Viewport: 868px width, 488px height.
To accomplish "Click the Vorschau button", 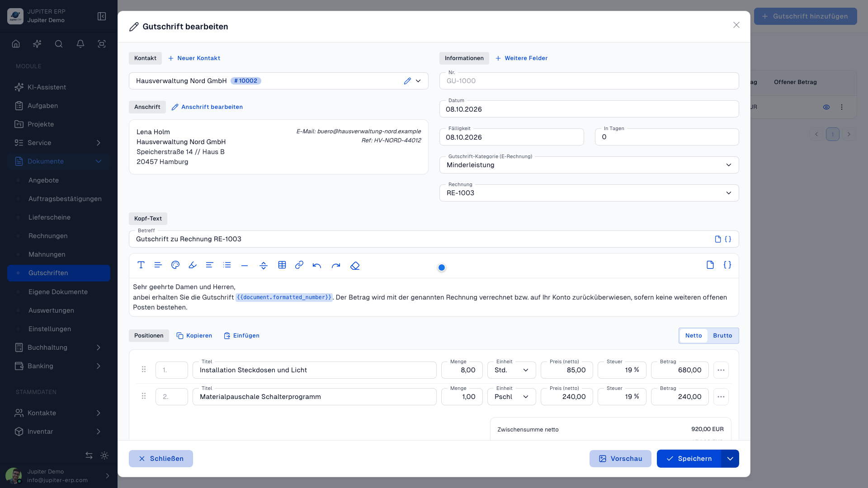I will click(620, 459).
